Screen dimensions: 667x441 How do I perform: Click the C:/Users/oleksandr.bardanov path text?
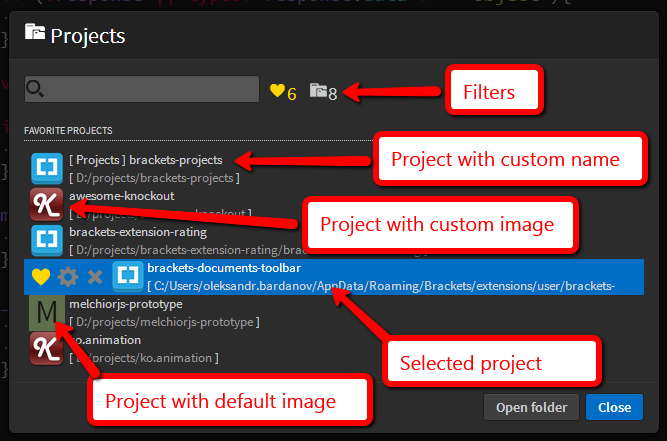(x=381, y=286)
